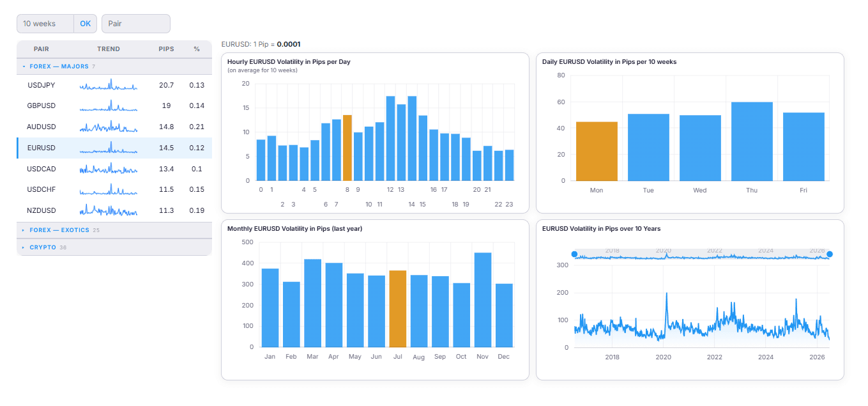Viewport: 868px width, 406px height.
Task: Click the AUDUSD trend sparkline
Action: 109,127
